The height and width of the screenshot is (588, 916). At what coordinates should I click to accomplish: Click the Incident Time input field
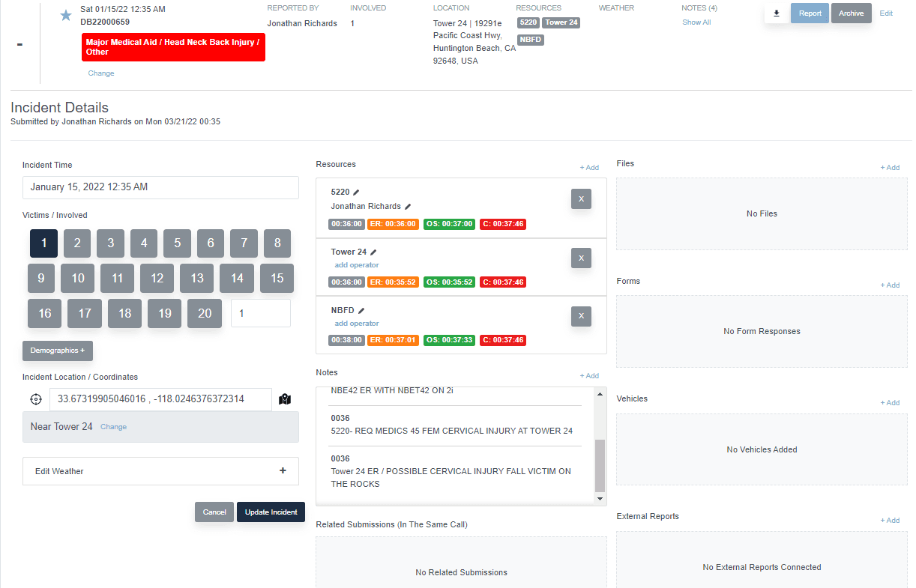(x=160, y=187)
